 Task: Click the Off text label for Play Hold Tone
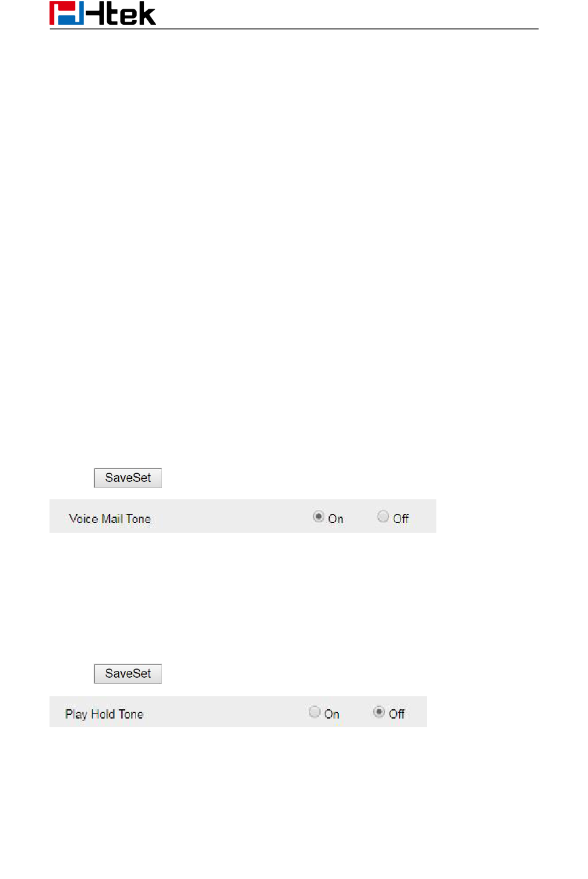397,714
